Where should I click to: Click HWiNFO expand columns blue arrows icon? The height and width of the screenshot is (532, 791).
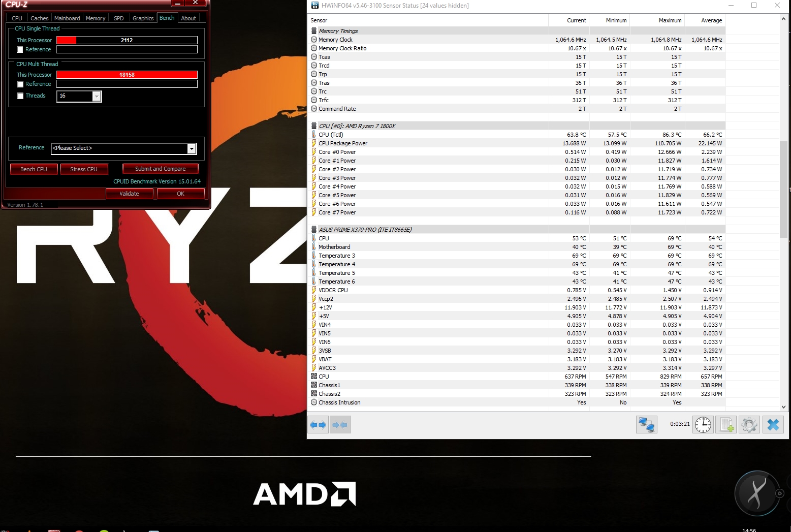coord(319,425)
